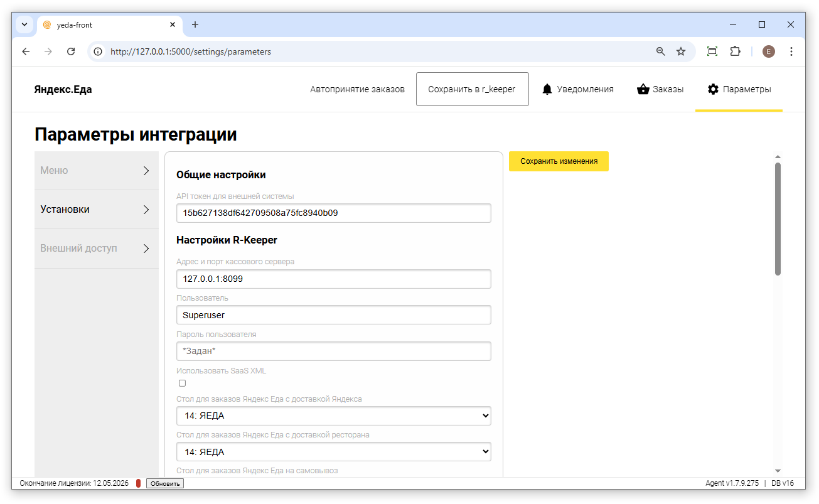Maximize the browser window
Viewport: 819px width, 504px height.
tap(762, 24)
